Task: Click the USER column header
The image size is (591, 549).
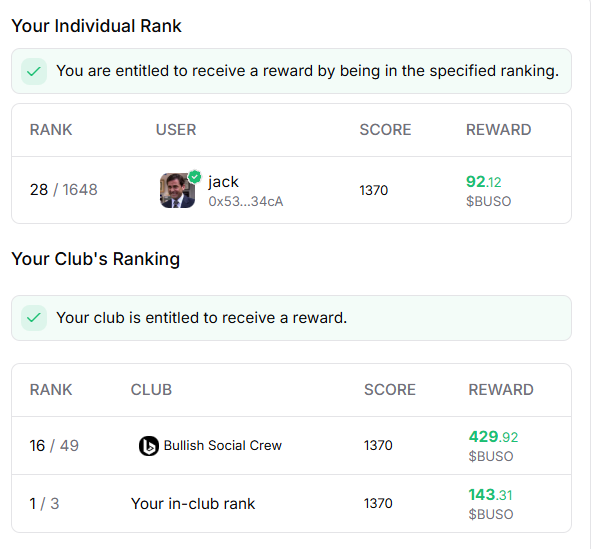Action: click(x=176, y=130)
